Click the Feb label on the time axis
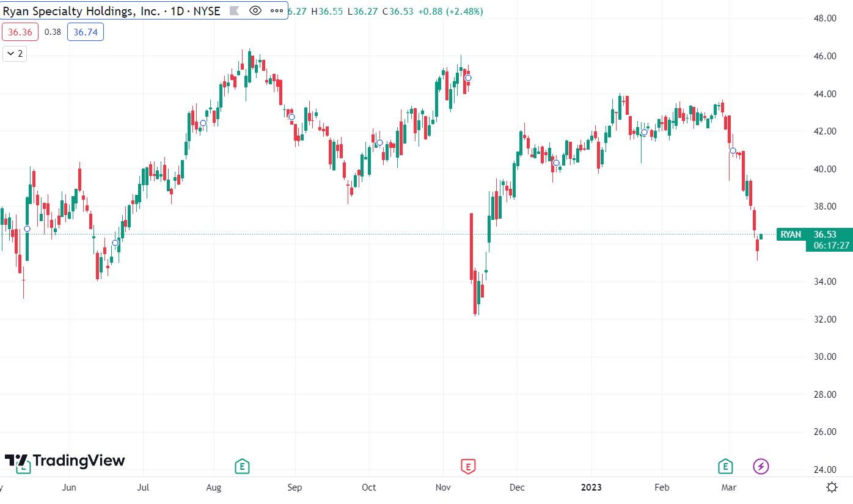Screen dimensions: 853x504 [x=662, y=488]
